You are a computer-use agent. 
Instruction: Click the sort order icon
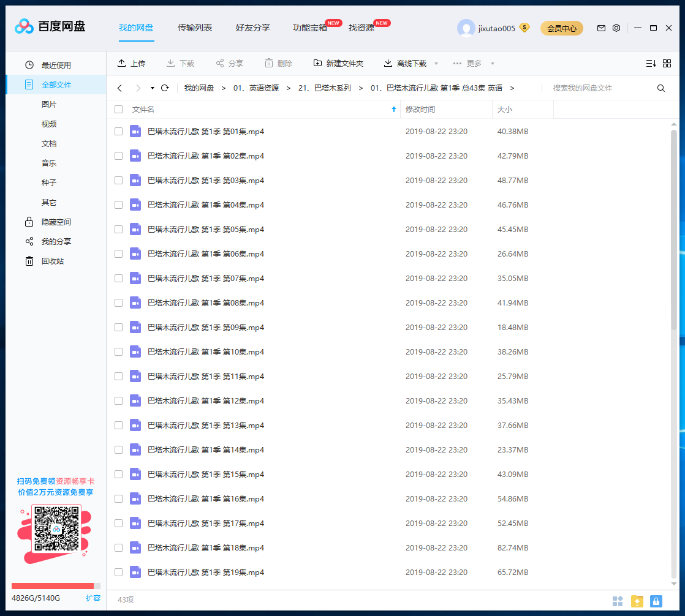coord(651,63)
